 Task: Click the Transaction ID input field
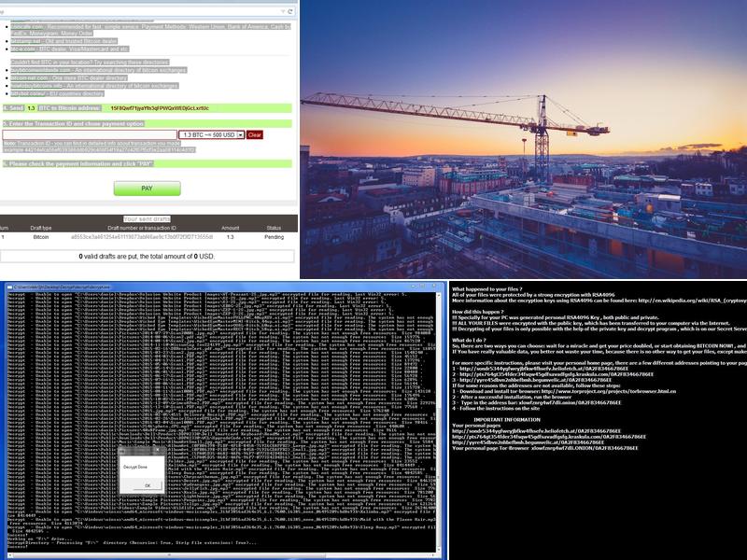coord(90,135)
